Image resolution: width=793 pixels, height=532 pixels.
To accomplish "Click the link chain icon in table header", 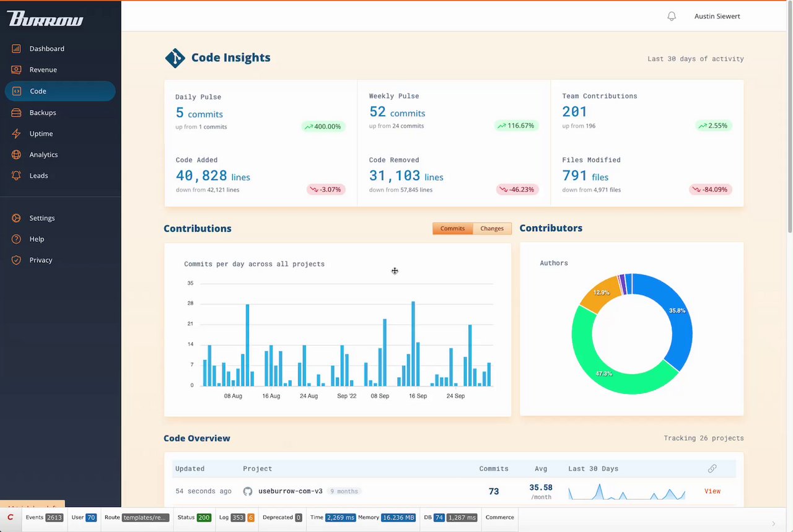I will point(712,469).
